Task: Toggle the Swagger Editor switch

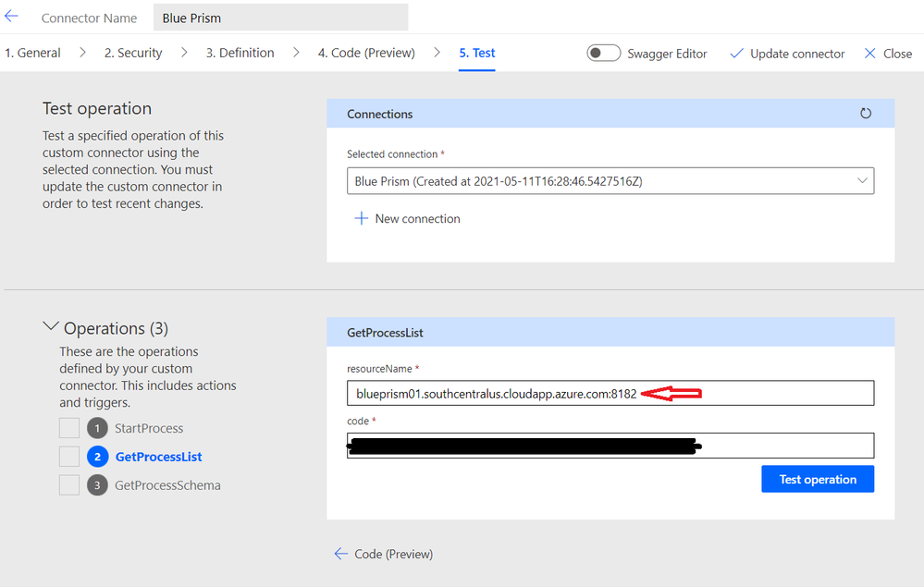Action: coord(604,54)
